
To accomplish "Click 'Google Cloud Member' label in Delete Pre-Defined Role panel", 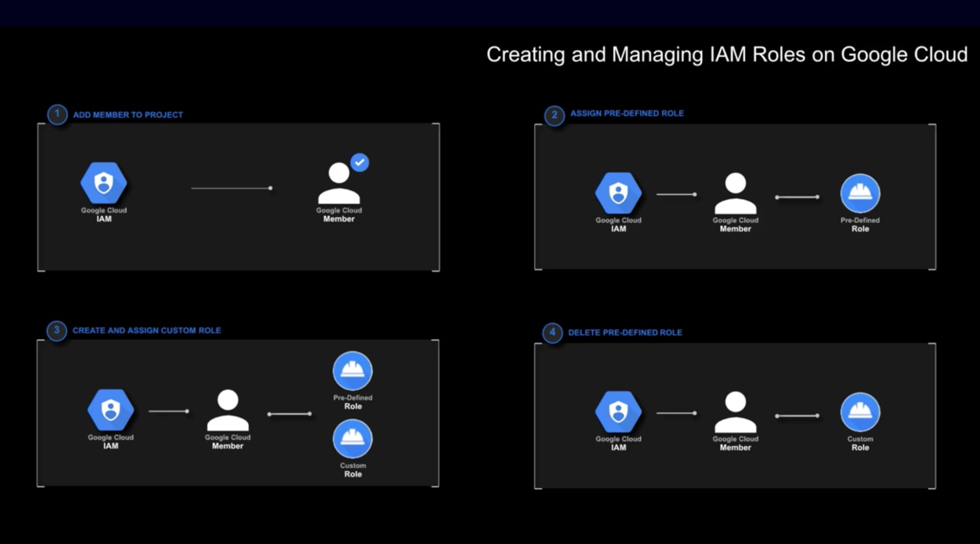I will 736,443.
